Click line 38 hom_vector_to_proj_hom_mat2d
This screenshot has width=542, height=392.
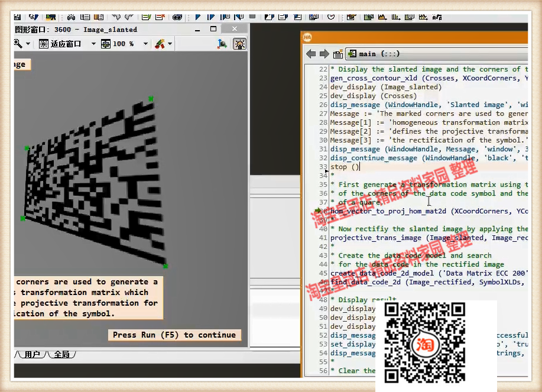coord(429,211)
